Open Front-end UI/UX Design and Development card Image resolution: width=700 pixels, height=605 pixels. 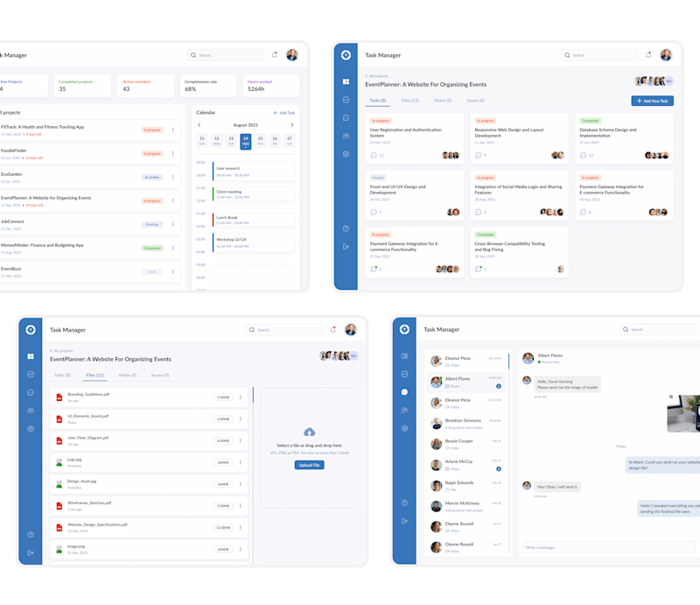pyautogui.click(x=414, y=195)
